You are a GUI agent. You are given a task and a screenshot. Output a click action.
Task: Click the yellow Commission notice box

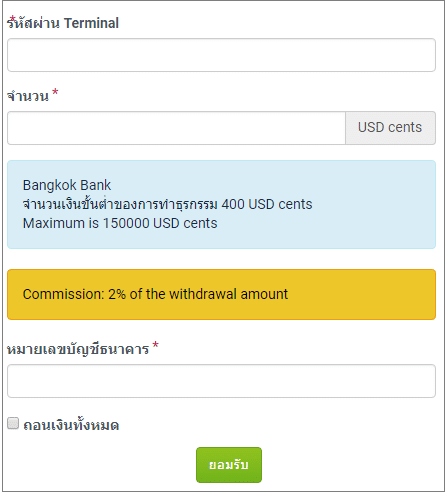click(x=221, y=295)
